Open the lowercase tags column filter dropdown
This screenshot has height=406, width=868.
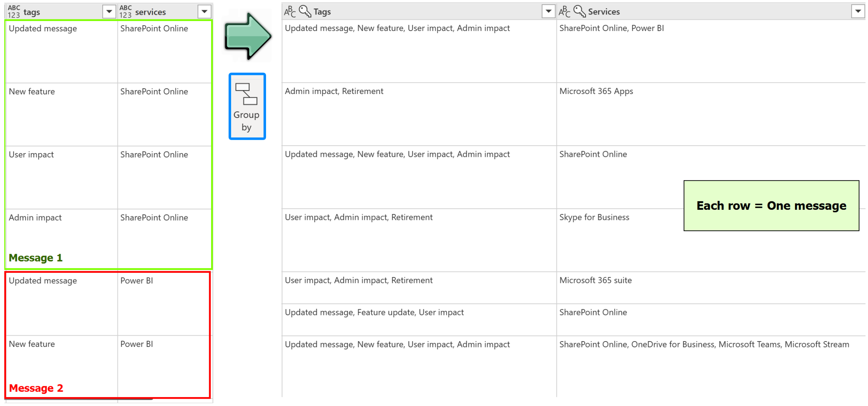[109, 12]
